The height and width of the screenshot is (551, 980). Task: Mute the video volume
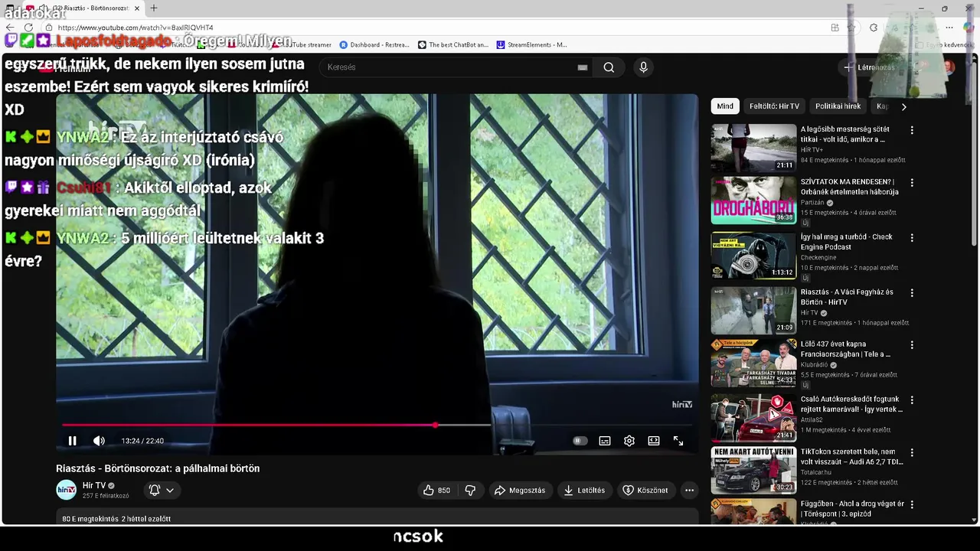click(x=99, y=441)
